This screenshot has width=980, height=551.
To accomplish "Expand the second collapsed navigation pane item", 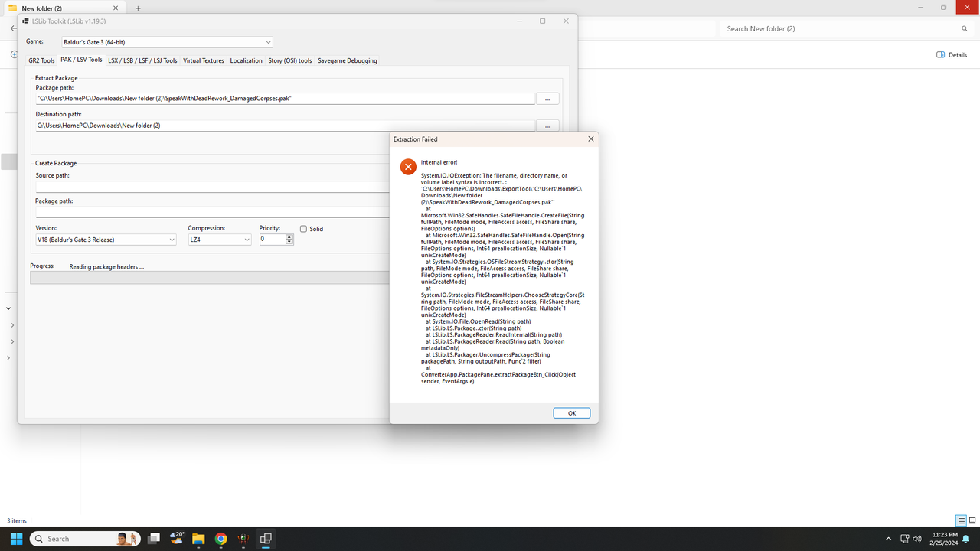I will (x=12, y=341).
